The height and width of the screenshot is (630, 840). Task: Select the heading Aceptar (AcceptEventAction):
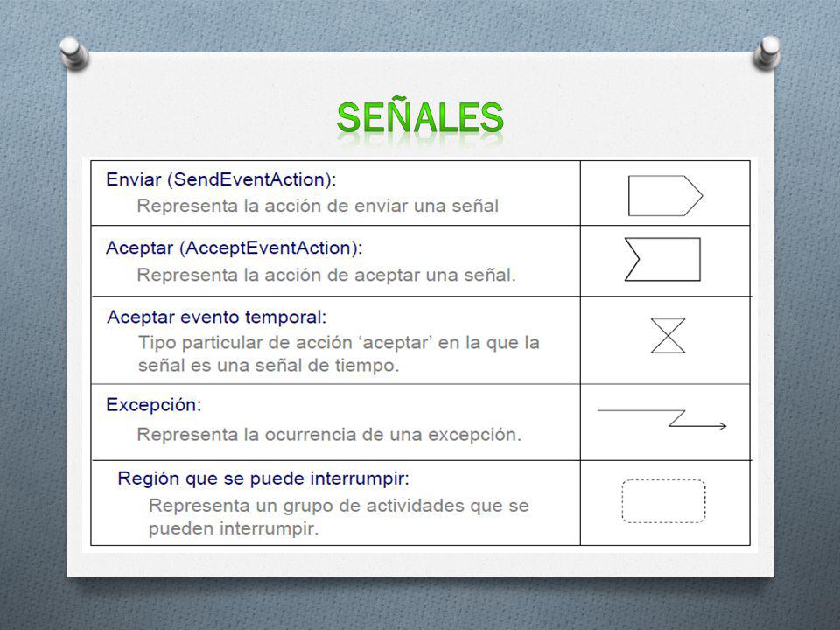[x=234, y=248]
